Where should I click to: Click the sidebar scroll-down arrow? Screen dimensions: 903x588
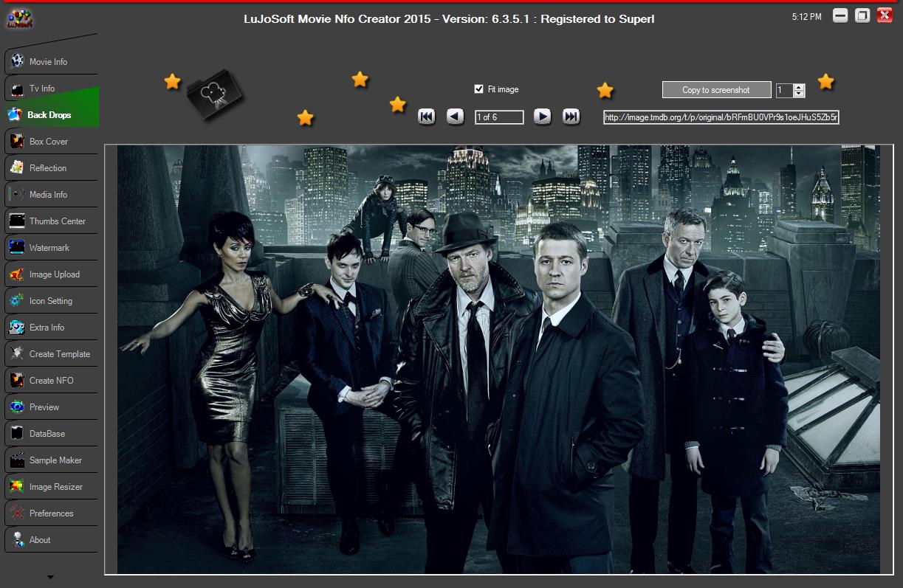(x=50, y=577)
